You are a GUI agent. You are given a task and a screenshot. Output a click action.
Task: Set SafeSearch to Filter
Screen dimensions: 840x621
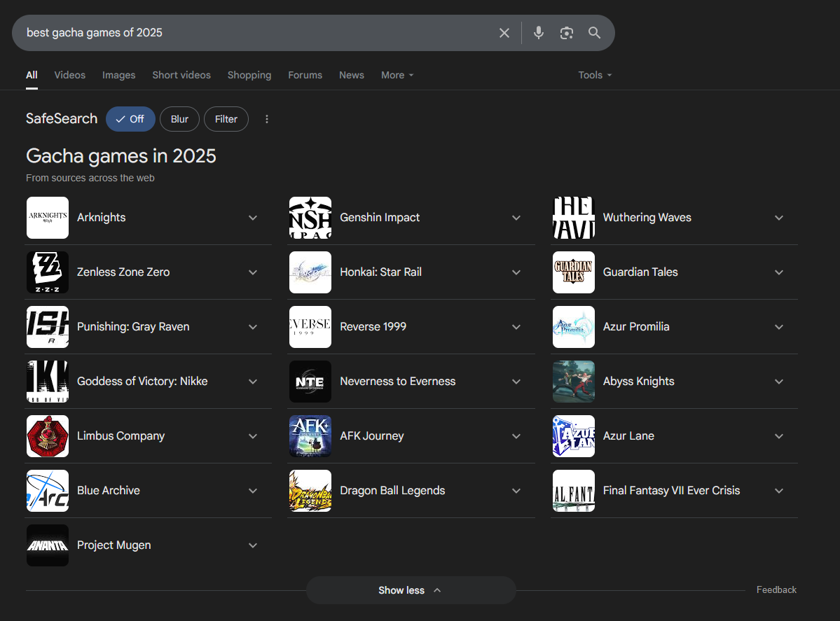coord(226,119)
